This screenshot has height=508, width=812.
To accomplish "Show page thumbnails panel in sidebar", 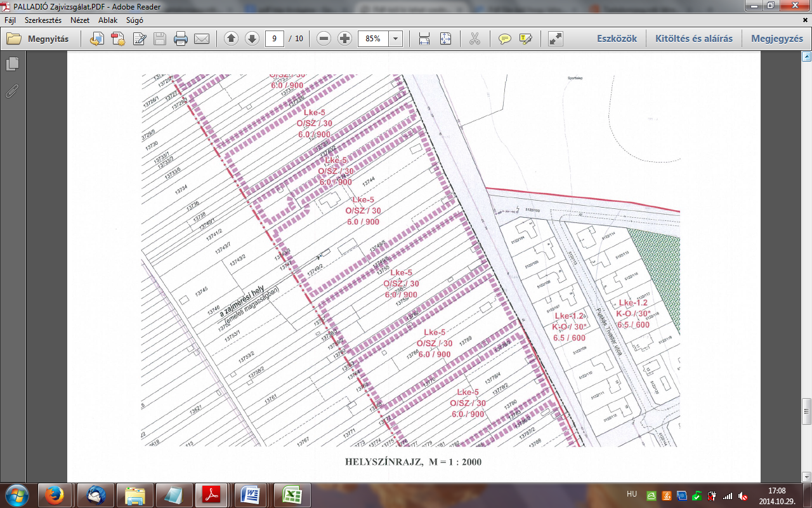I will 11,64.
